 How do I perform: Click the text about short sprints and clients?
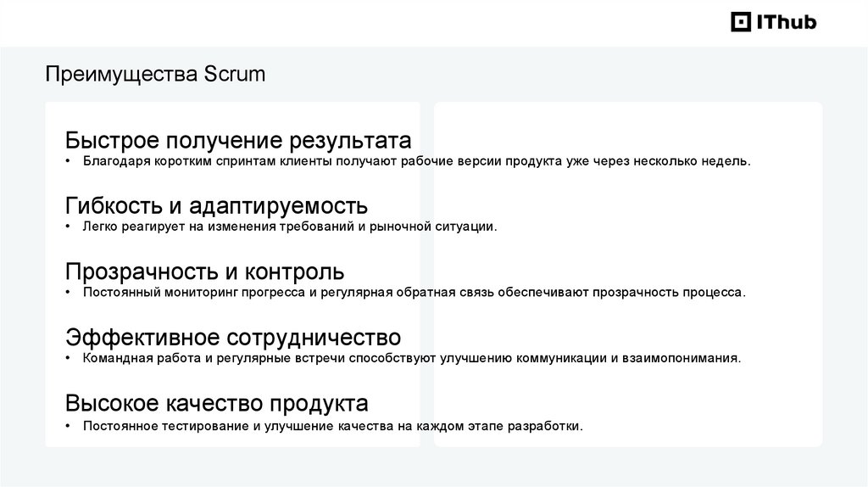coord(416,161)
